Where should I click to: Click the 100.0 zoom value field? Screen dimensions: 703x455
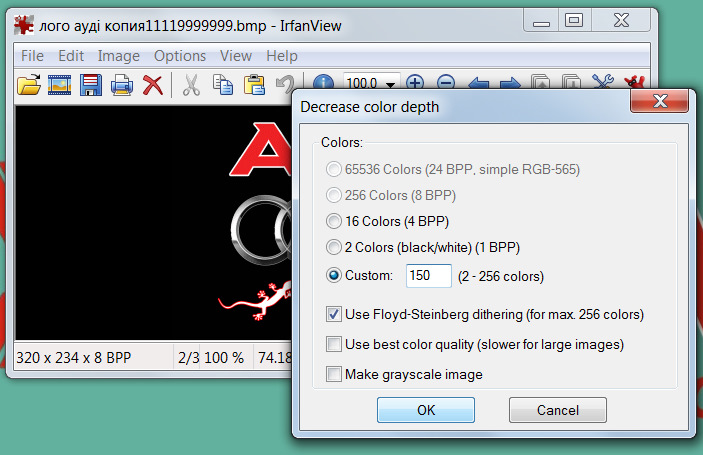click(364, 83)
